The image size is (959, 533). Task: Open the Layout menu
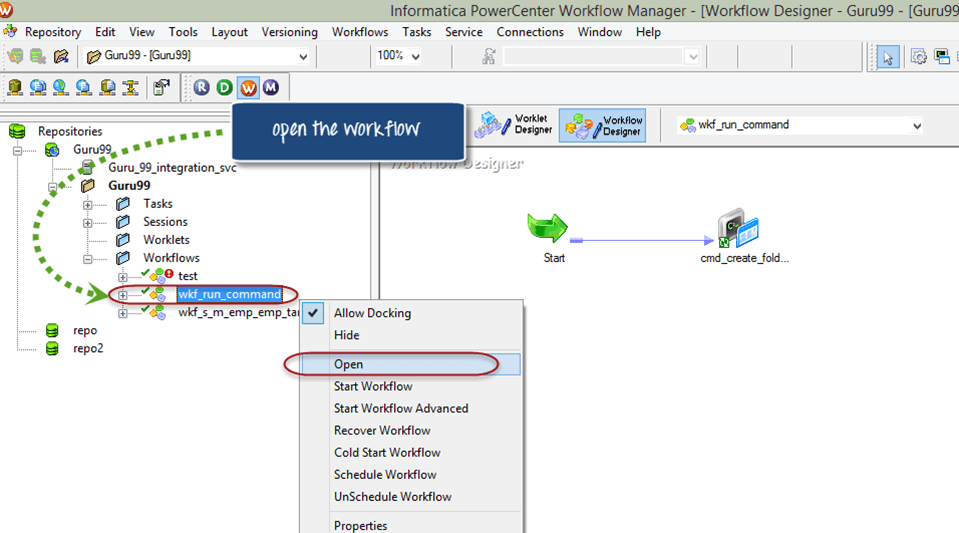[229, 32]
